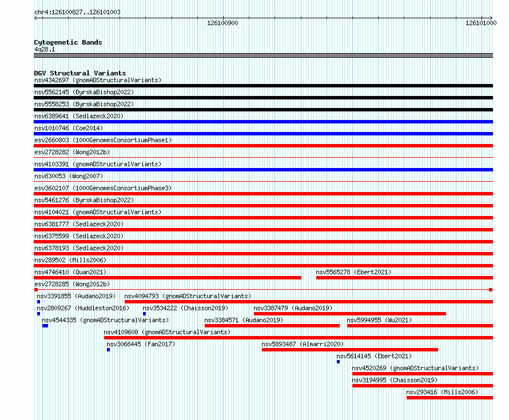Click the Cytogenetic Bands track title
This screenshot has height=420, width=509.
pos(68,42)
